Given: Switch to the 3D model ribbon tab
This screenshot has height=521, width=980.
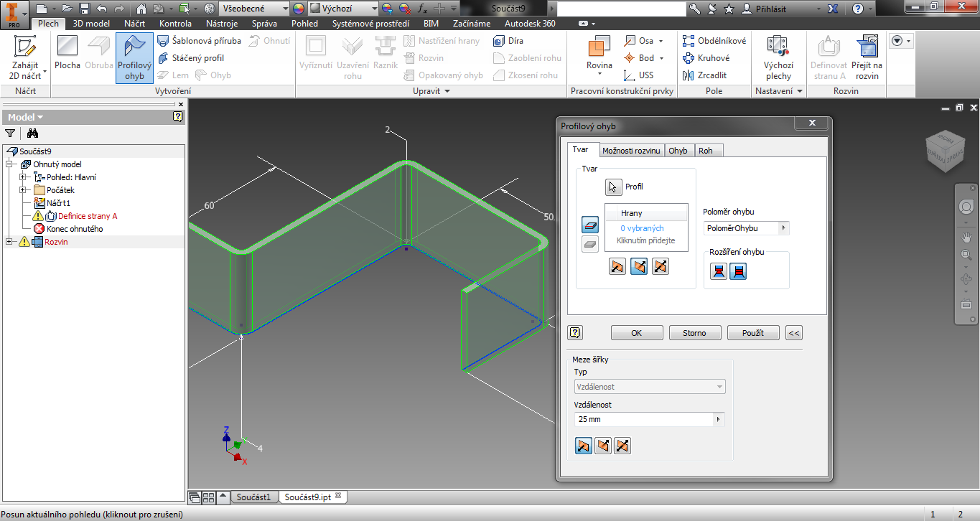Looking at the screenshot, I should (91, 23).
